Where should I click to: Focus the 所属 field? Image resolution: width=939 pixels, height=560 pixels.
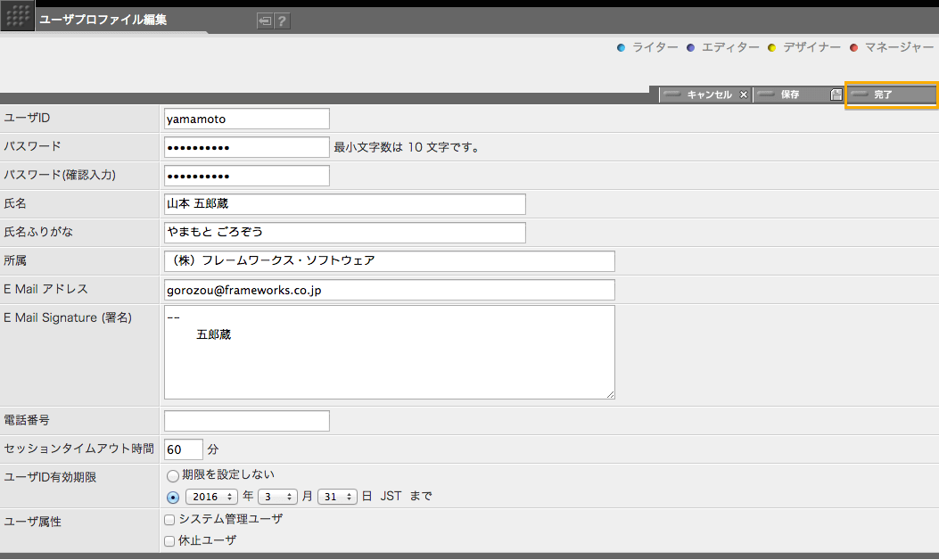tap(390, 261)
